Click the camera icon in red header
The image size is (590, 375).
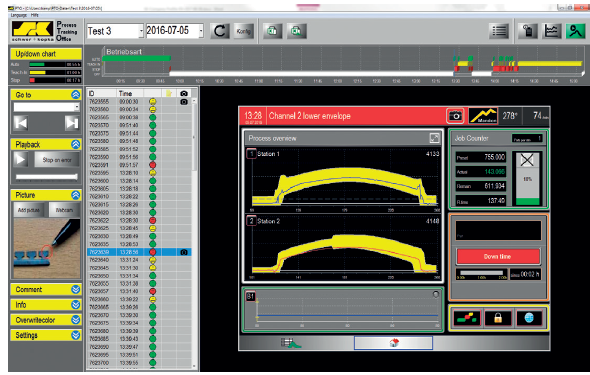[455, 116]
